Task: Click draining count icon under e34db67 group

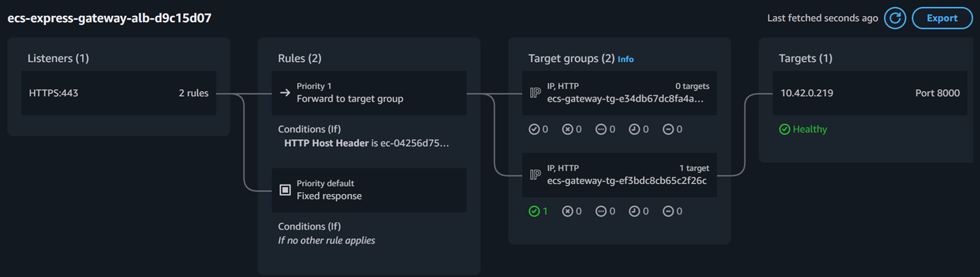Action: coord(667,129)
